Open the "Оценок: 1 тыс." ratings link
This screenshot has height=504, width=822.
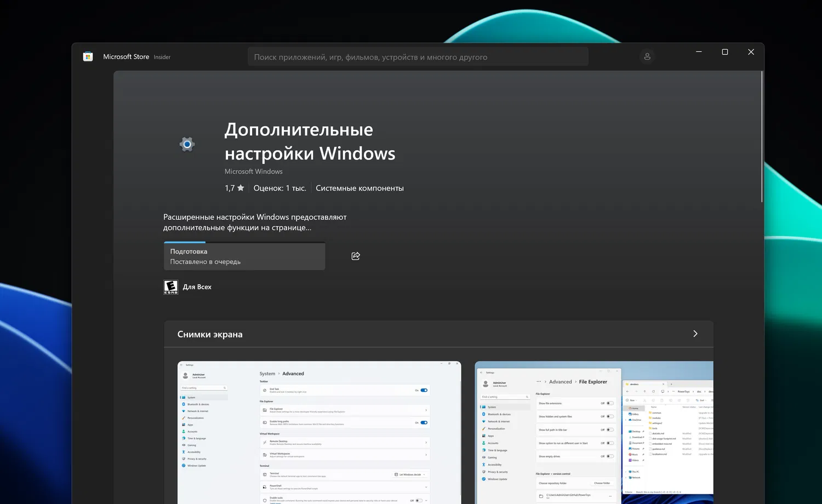pos(279,188)
